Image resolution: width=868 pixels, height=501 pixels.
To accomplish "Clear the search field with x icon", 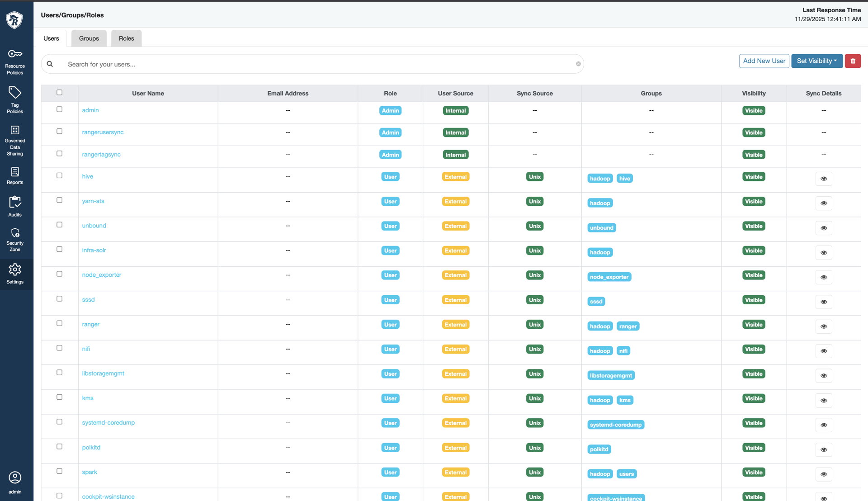I will click(578, 64).
